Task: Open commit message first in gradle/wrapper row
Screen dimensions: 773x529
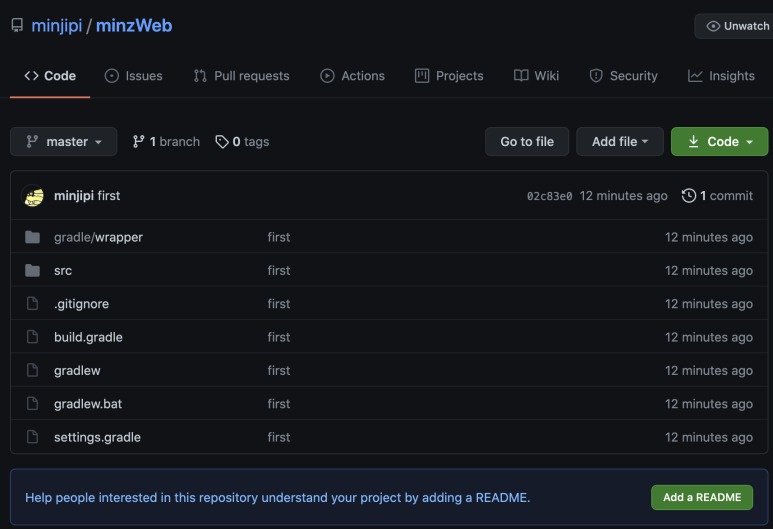Action: click(279, 237)
